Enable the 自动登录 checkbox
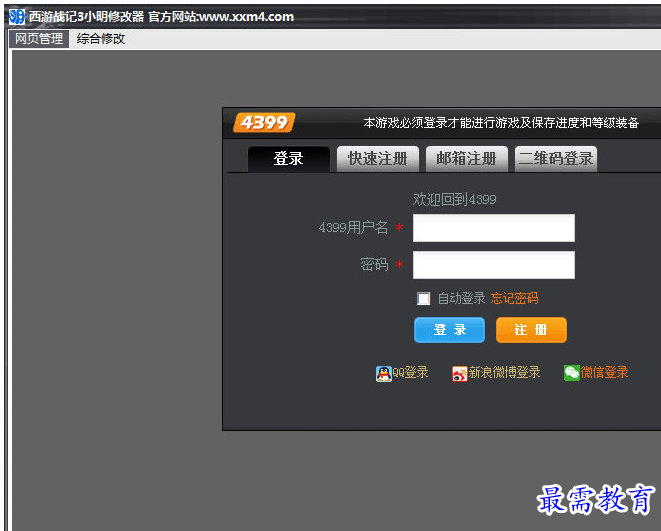 pos(423,298)
